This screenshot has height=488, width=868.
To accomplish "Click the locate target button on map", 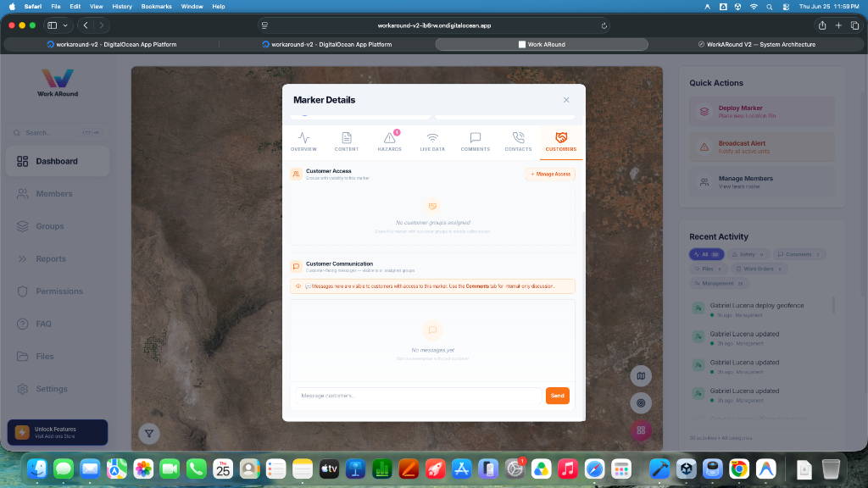I will click(x=641, y=403).
